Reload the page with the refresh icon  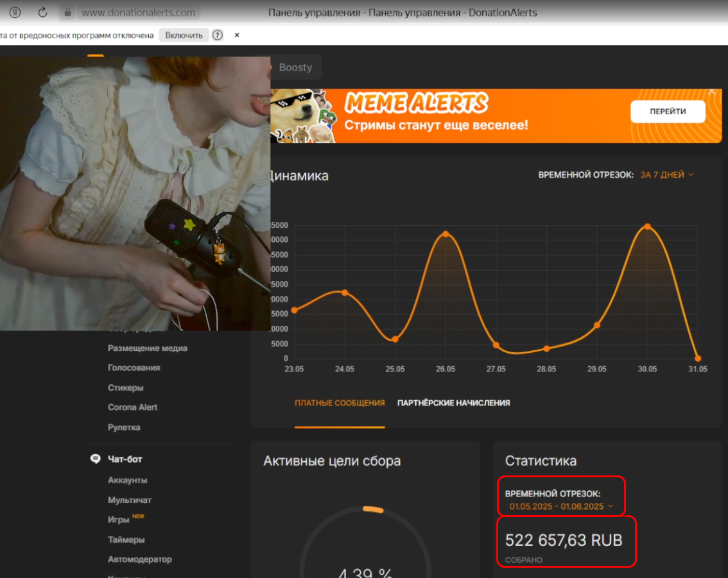pos(42,13)
